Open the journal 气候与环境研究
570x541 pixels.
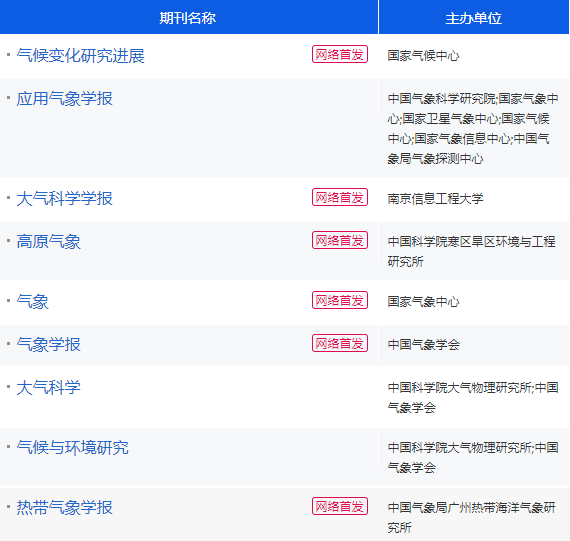tap(72, 448)
